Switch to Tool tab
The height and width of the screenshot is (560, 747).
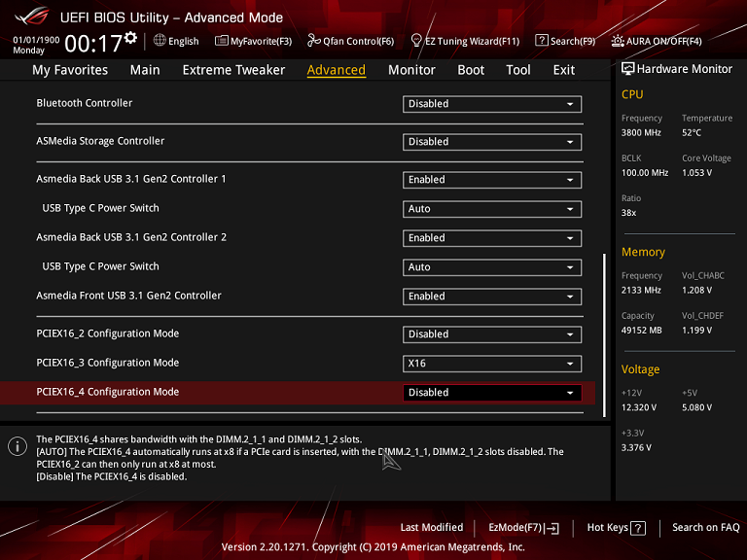click(517, 70)
